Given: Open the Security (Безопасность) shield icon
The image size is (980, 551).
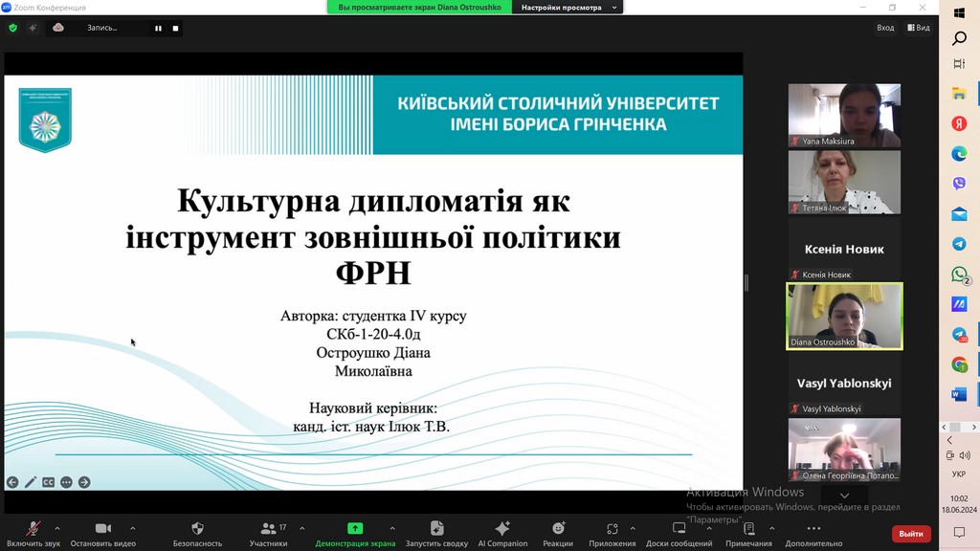Looking at the screenshot, I should click(x=197, y=529).
